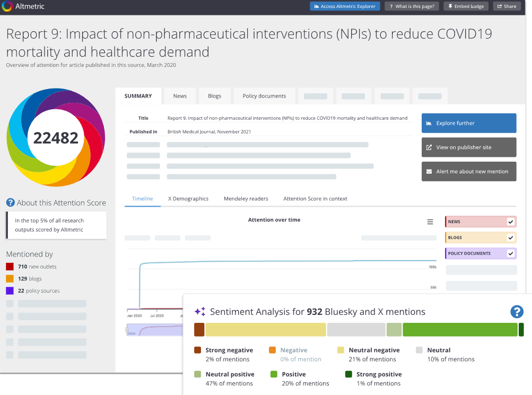Switch to the Policy documents tab

264,96
